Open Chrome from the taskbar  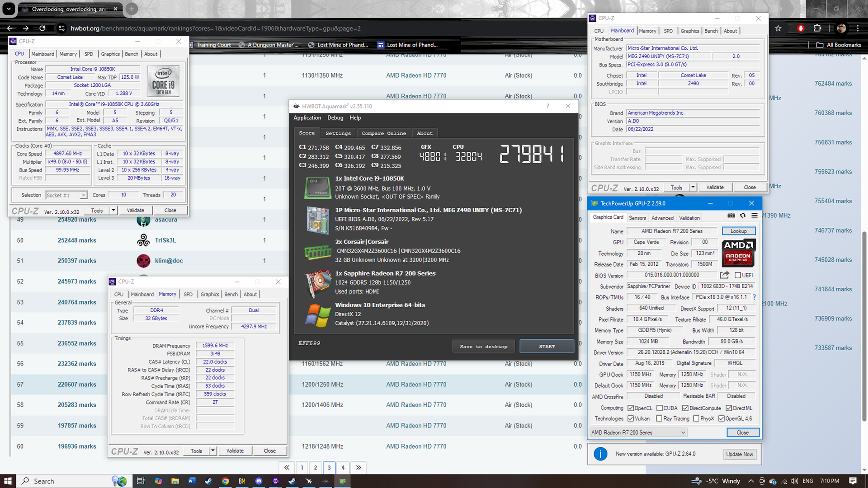tap(225, 481)
